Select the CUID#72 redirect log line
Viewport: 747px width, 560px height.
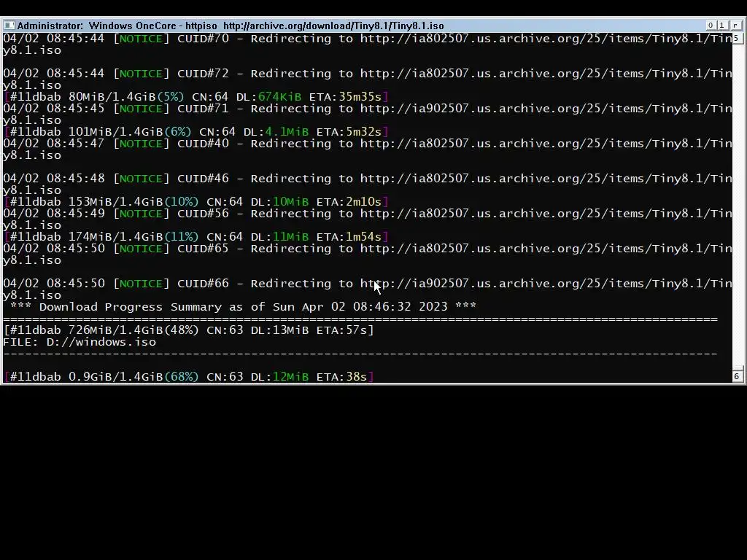click(368, 79)
